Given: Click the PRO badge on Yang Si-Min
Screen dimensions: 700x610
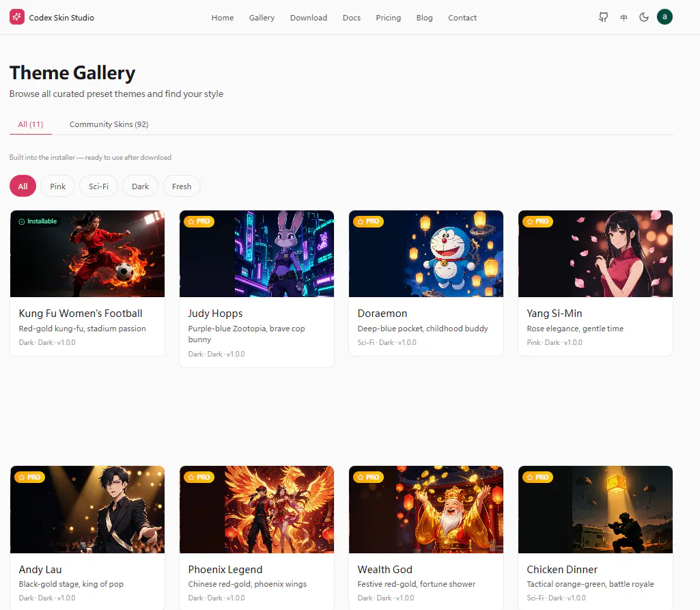Looking at the screenshot, I should 537,221.
